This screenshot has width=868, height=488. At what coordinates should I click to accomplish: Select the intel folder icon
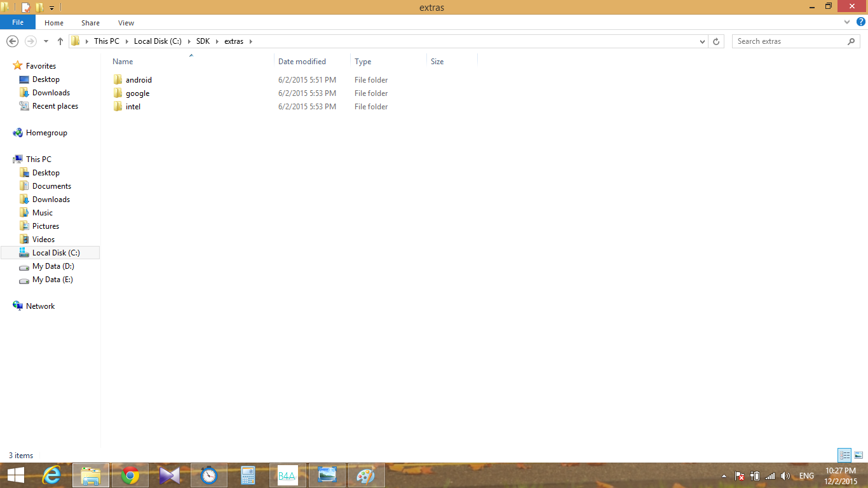(x=118, y=107)
